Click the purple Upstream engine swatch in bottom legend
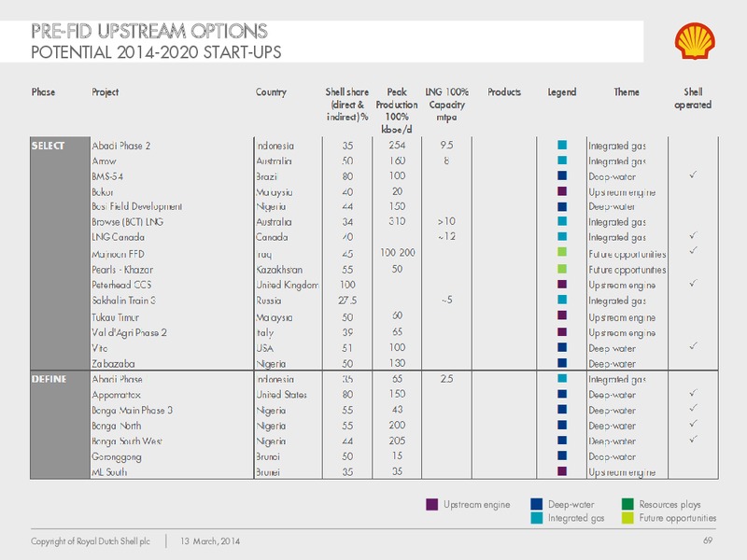This screenshot has height=560, width=747. [x=432, y=505]
